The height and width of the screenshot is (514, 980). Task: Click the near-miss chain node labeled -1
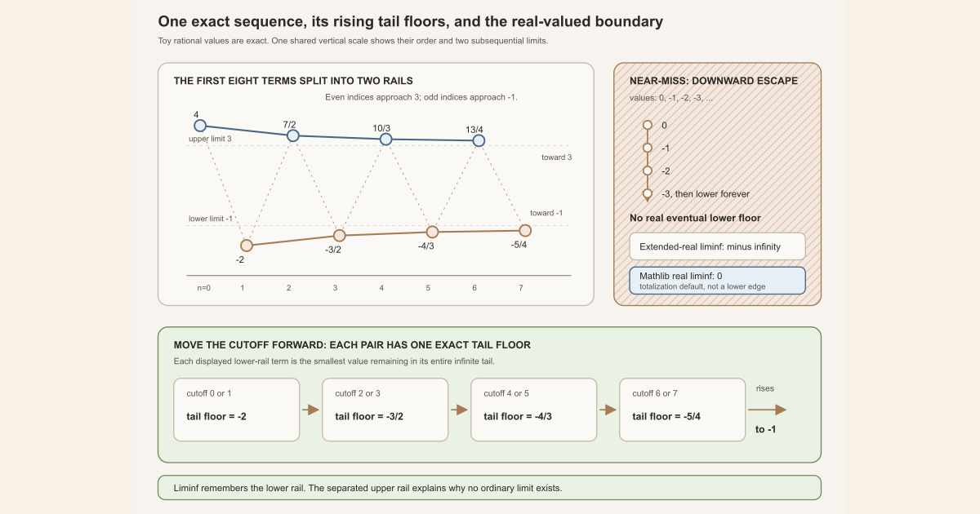coord(648,148)
